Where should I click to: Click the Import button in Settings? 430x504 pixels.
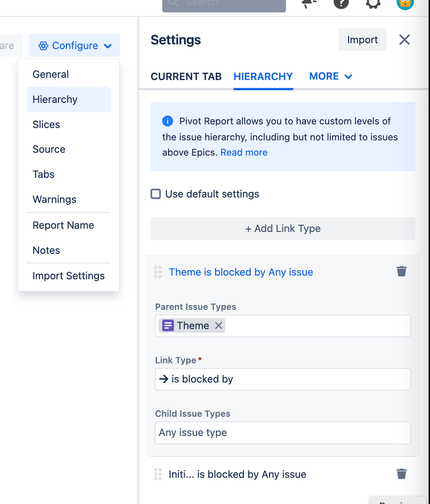tap(362, 40)
